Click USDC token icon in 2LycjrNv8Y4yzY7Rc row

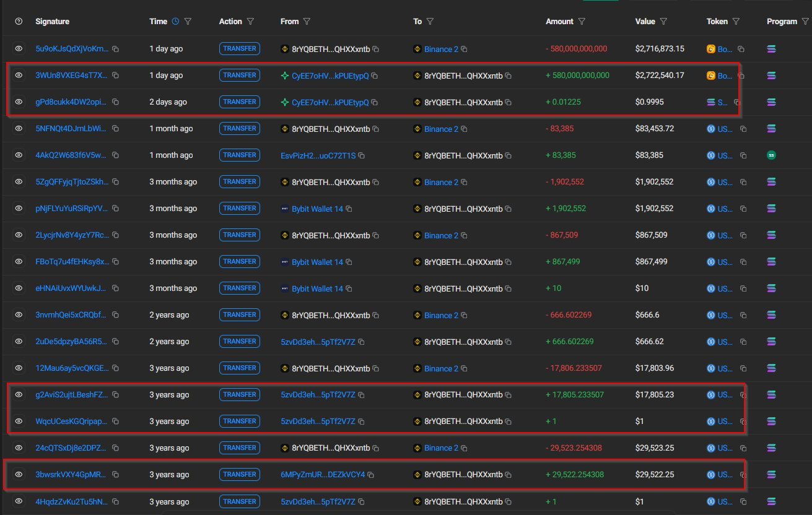tap(711, 235)
